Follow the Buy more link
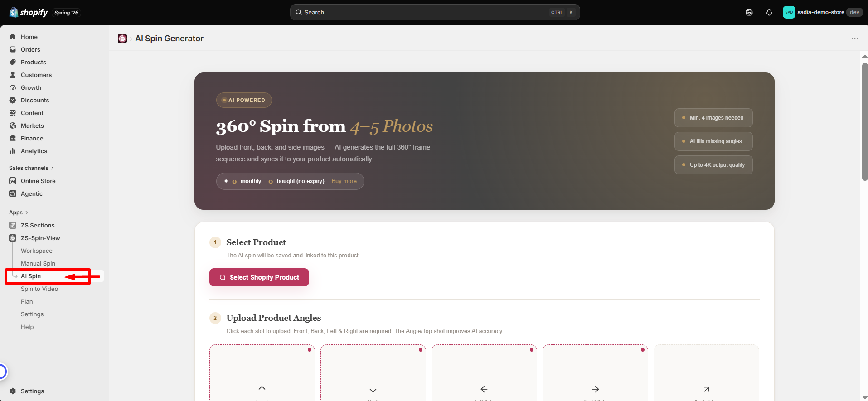 point(344,181)
